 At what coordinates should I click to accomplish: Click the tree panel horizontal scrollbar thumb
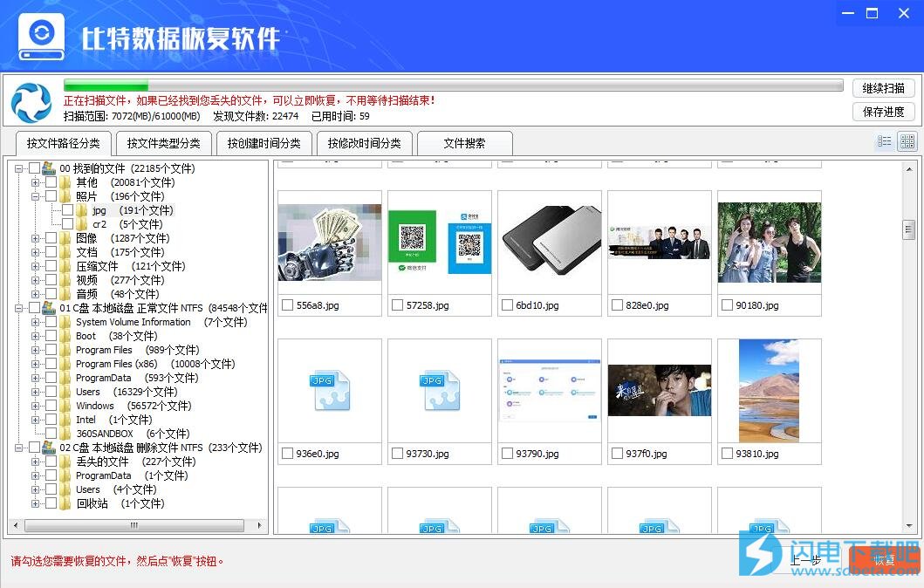tap(134, 525)
